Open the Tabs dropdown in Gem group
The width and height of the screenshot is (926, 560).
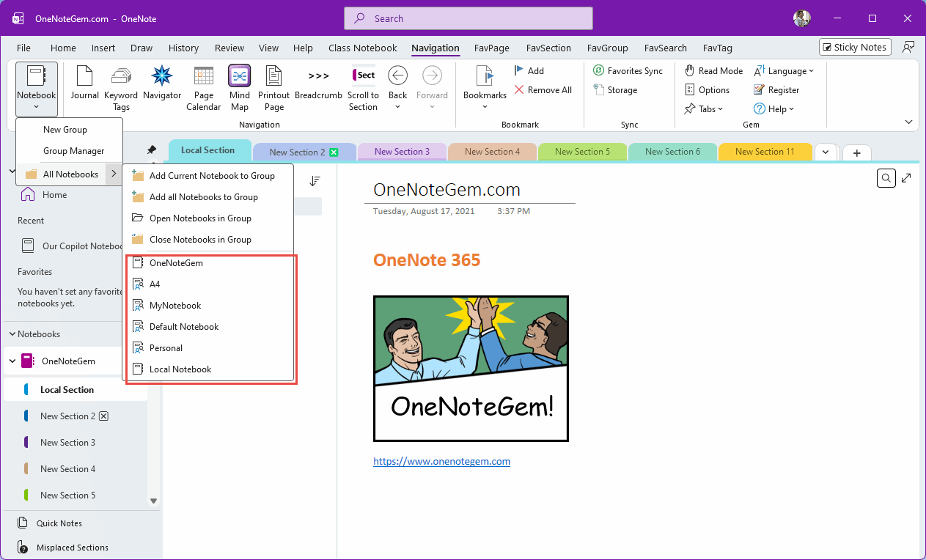[704, 109]
